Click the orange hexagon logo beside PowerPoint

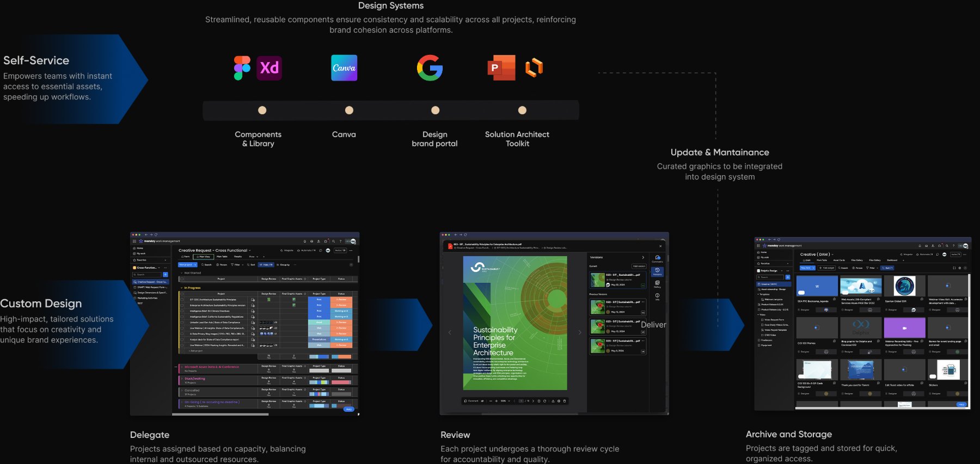[534, 68]
